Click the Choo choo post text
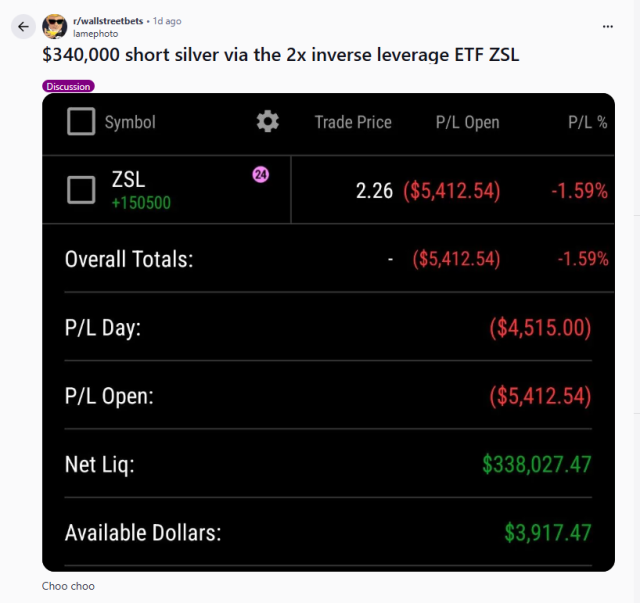Viewport: 640px width, 603px height. [68, 586]
